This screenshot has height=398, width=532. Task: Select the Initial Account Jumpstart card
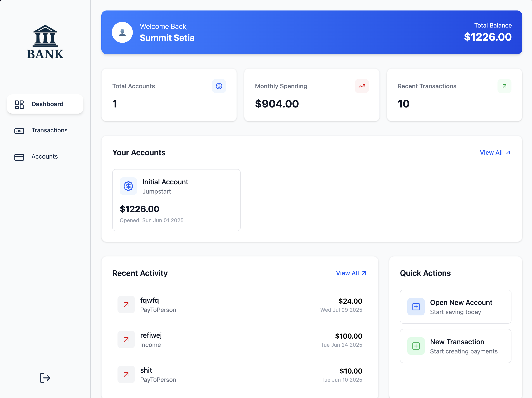click(176, 200)
